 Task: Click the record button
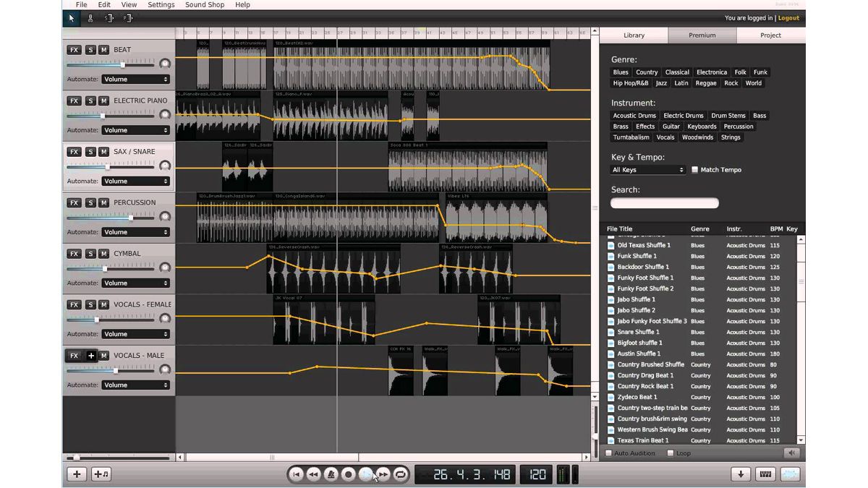click(x=348, y=474)
